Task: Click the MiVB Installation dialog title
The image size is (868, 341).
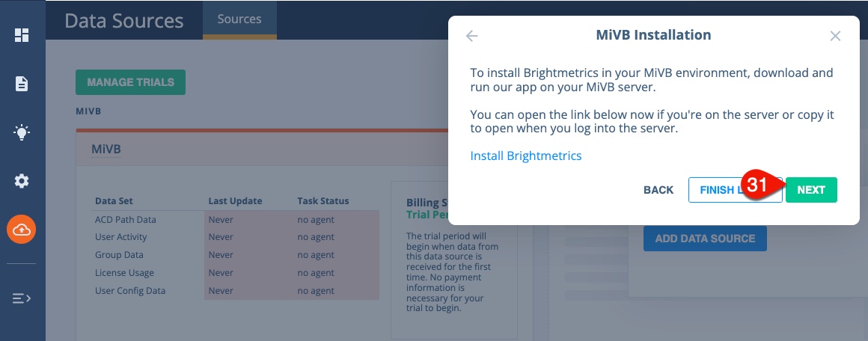Action: click(x=653, y=35)
